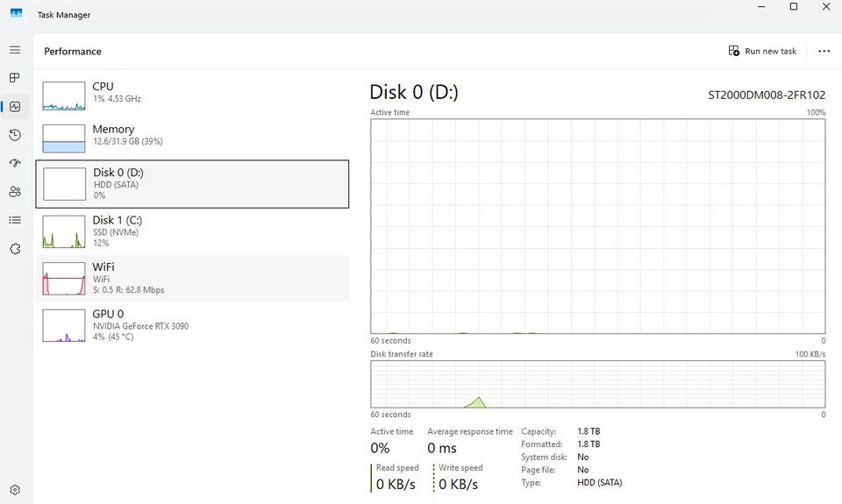Maximize the Task Manager window
The image size is (842, 504).
coord(793,7)
